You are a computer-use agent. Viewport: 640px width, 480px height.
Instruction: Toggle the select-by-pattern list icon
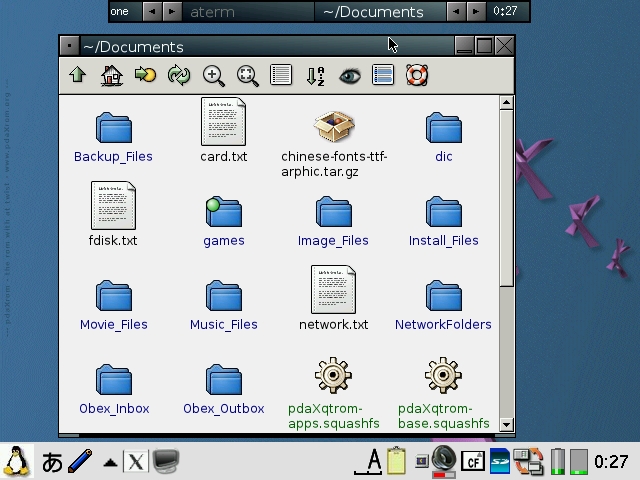coord(281,75)
